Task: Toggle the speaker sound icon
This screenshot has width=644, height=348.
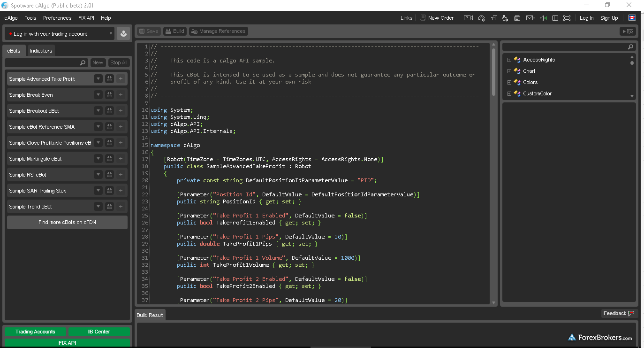Action: pos(543,18)
